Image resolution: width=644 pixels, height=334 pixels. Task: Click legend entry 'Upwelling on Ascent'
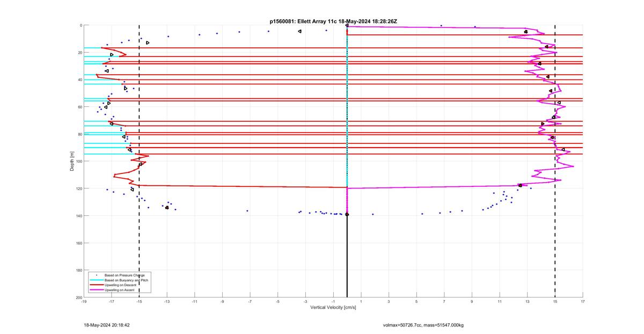coord(119,290)
